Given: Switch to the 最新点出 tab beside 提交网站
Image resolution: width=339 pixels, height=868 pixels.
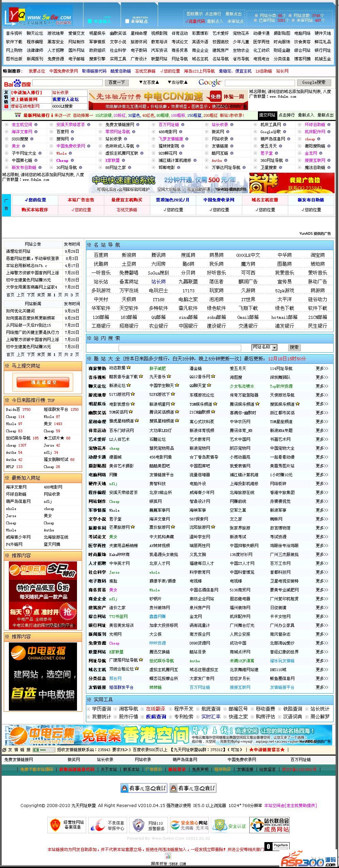Looking at the screenshot, I should (x=326, y=115).
